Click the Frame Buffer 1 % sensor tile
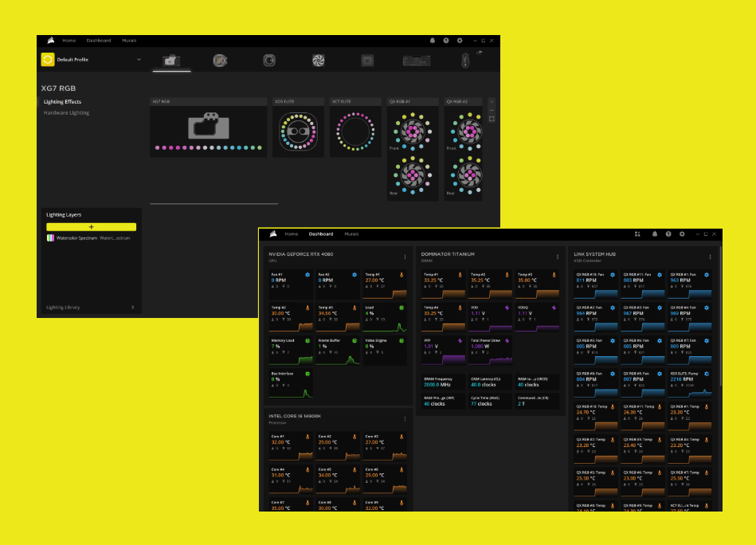Screen dimensions: 756x545 pos(338,351)
